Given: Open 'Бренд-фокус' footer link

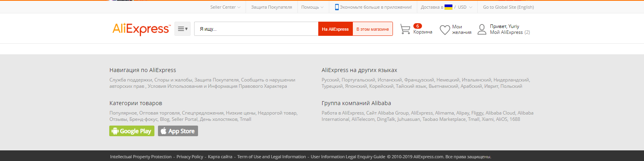Looking at the screenshot, I should coord(143,119).
